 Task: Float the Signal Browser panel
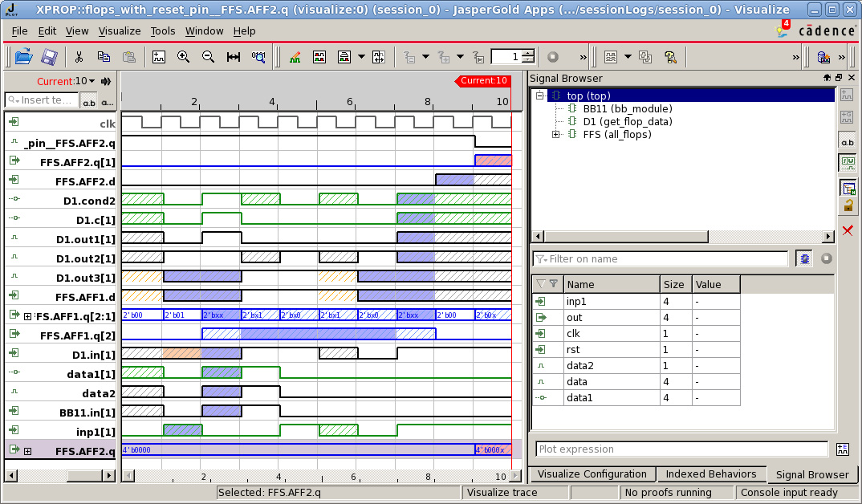coord(839,78)
